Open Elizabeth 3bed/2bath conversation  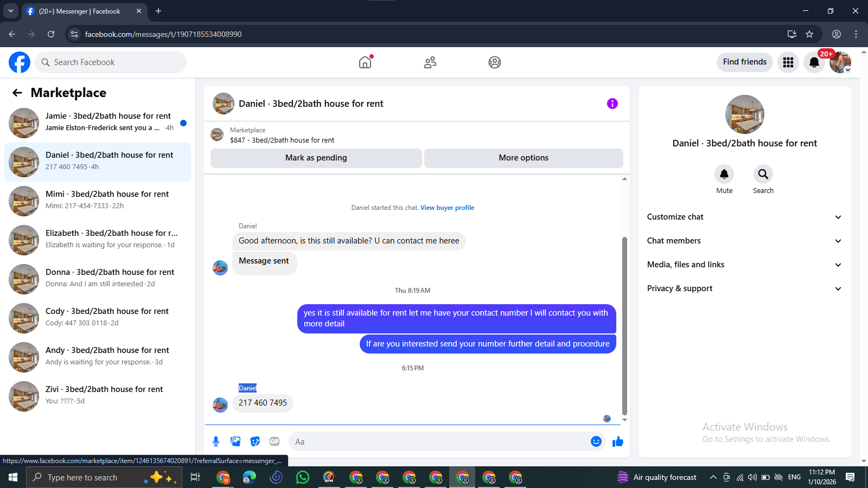click(98, 240)
